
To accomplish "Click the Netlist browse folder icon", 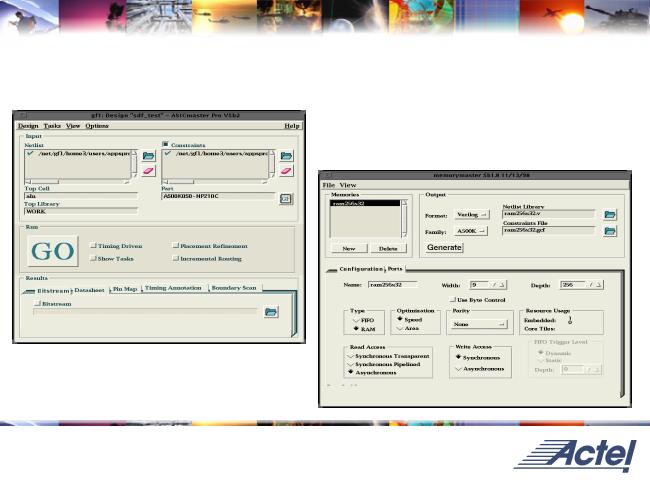I will [148, 156].
